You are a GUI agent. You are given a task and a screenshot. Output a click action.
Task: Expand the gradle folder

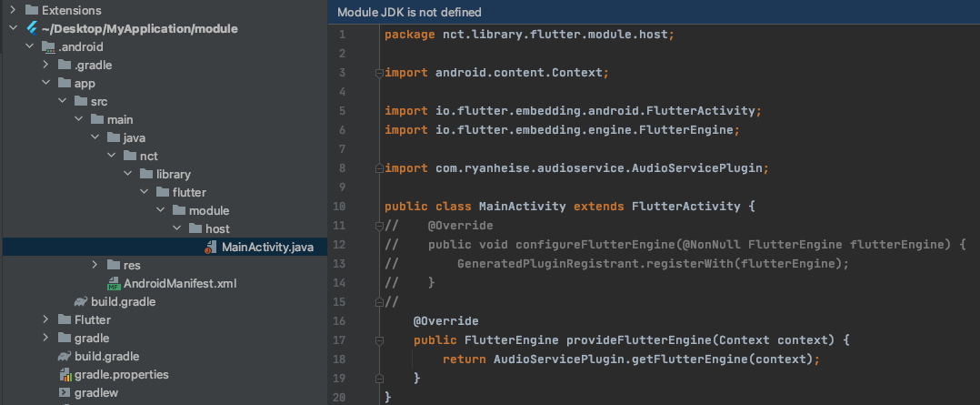(x=45, y=338)
